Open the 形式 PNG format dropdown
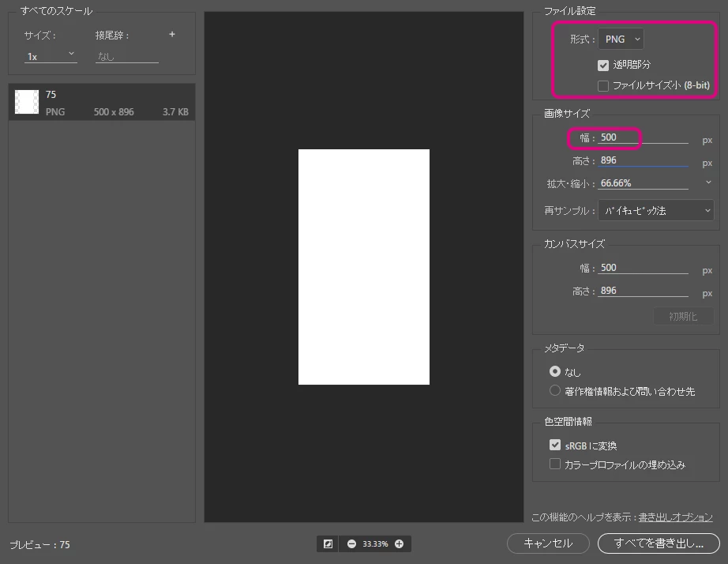The height and width of the screenshot is (564, 728). (621, 39)
